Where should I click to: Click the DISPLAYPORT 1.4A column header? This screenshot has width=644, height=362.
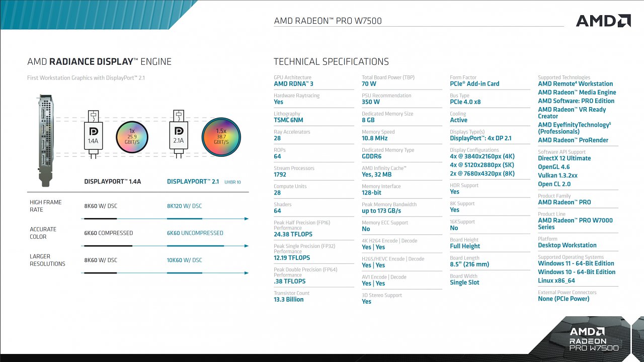113,182
